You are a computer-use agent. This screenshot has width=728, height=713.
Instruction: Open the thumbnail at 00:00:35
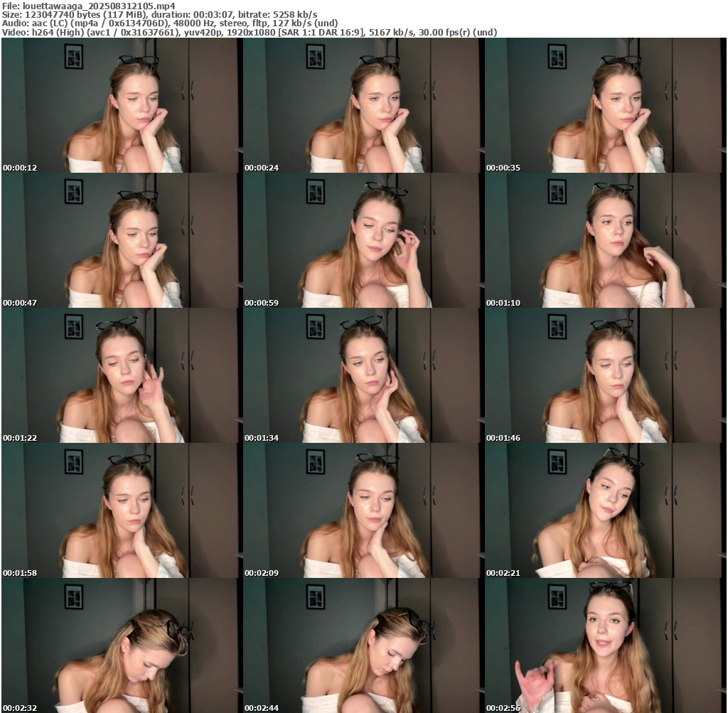(x=605, y=105)
